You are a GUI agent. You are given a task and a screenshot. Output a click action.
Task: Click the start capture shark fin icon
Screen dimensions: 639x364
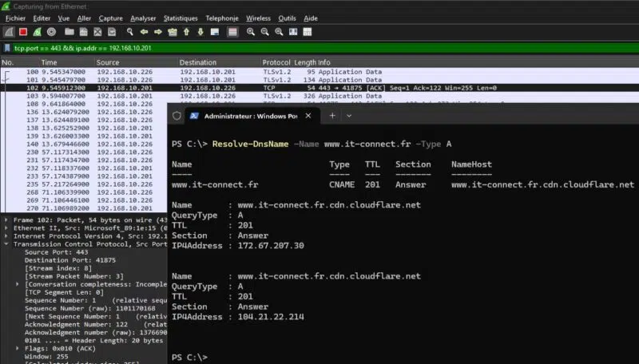coord(9,32)
